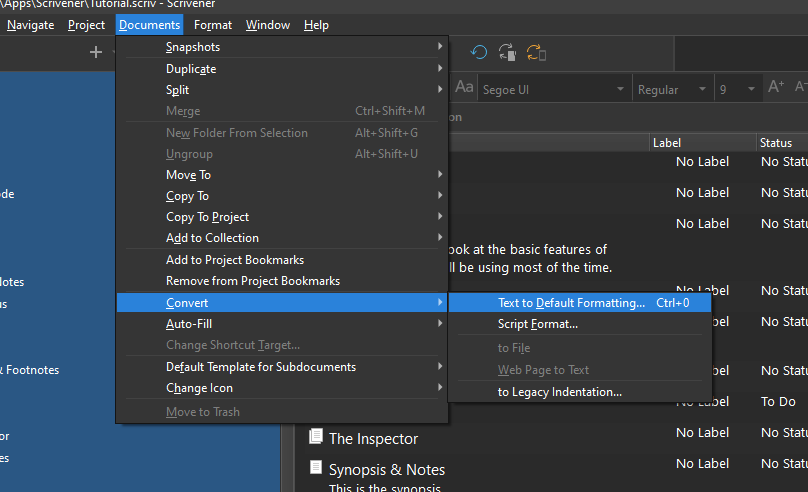Select Add to Project Bookmarks
This screenshot has width=808, height=492.
click(x=282, y=260)
